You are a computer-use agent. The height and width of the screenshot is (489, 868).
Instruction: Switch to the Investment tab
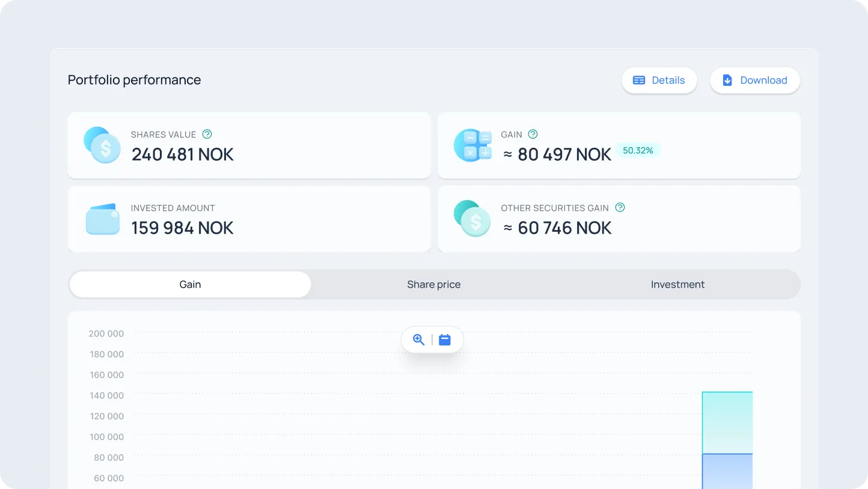677,284
